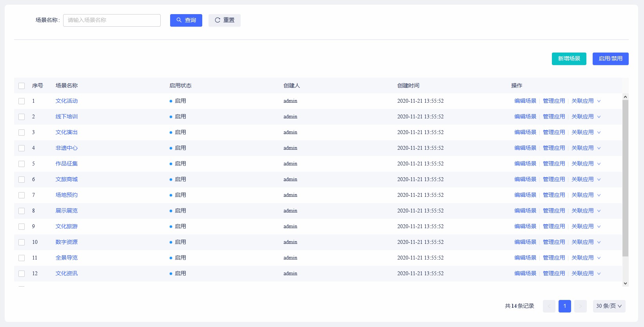The image size is (644, 327).
Task: Click 管理应用 for the 场地预约 row
Action: 554,195
